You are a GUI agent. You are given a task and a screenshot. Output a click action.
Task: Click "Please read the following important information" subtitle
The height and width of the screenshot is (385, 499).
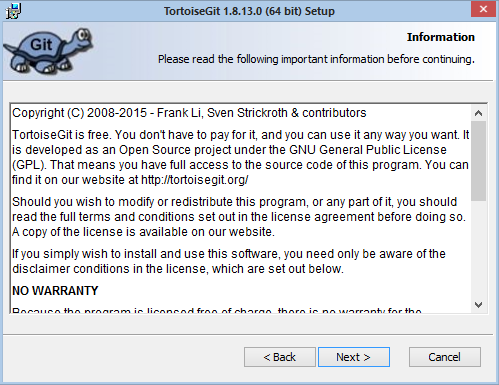[316, 59]
